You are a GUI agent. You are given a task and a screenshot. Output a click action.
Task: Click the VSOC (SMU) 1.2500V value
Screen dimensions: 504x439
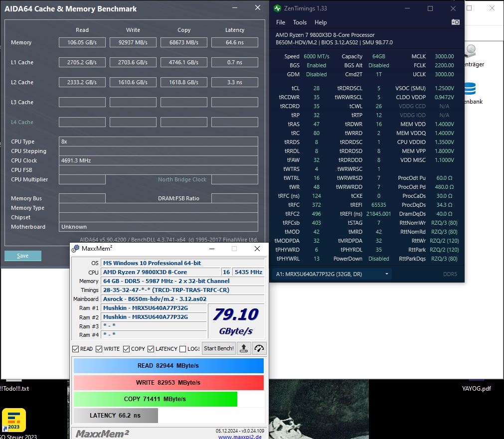(444, 88)
